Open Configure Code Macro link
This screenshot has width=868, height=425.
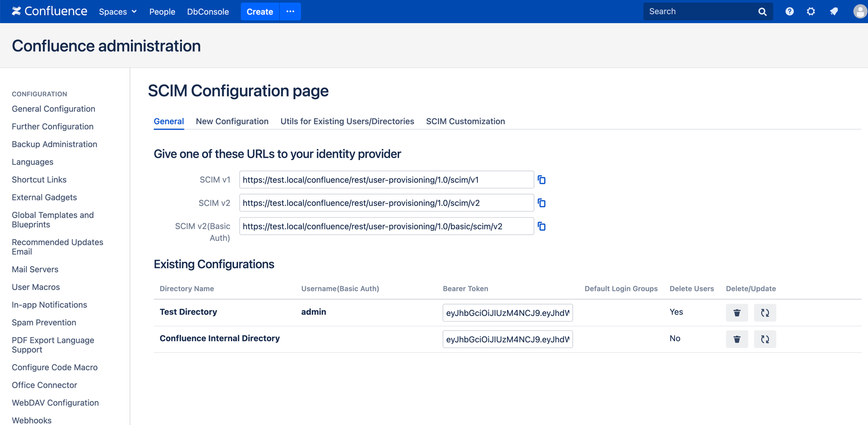55,367
